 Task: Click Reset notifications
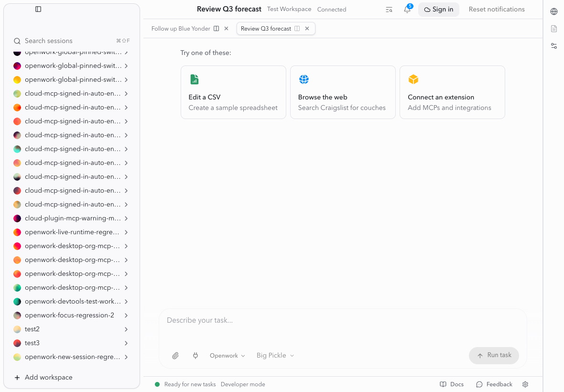click(x=497, y=10)
